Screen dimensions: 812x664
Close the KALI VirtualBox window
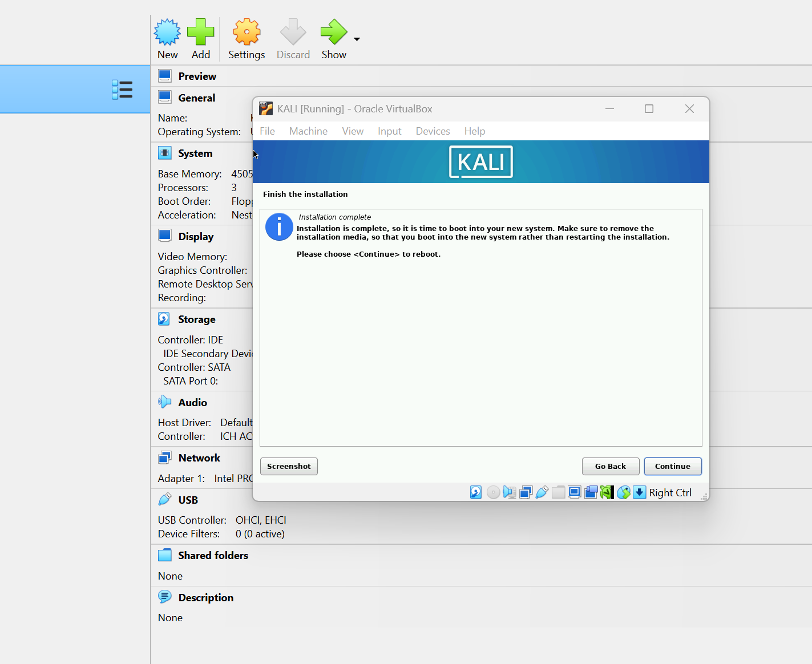[x=689, y=108]
